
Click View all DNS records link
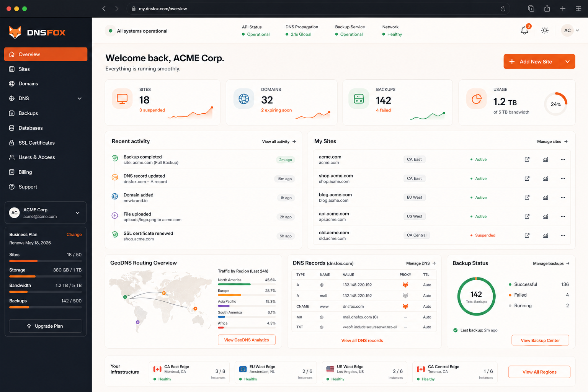[362, 340]
